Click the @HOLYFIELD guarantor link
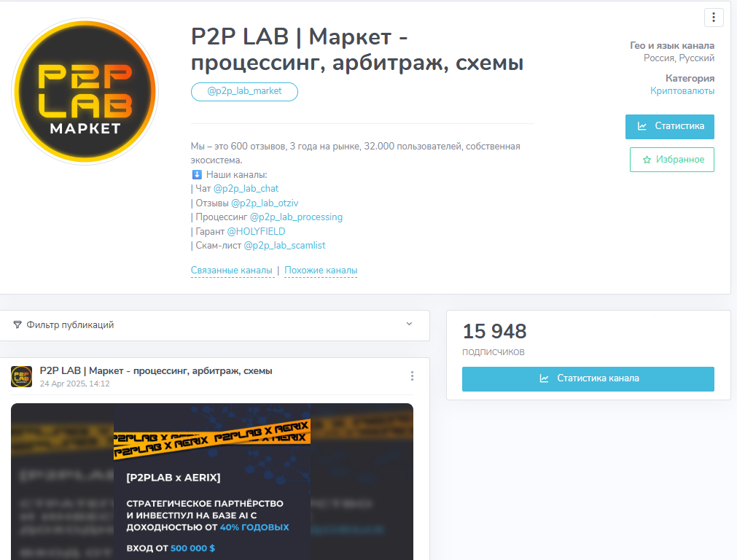The width and height of the screenshot is (737, 560). pos(256,231)
